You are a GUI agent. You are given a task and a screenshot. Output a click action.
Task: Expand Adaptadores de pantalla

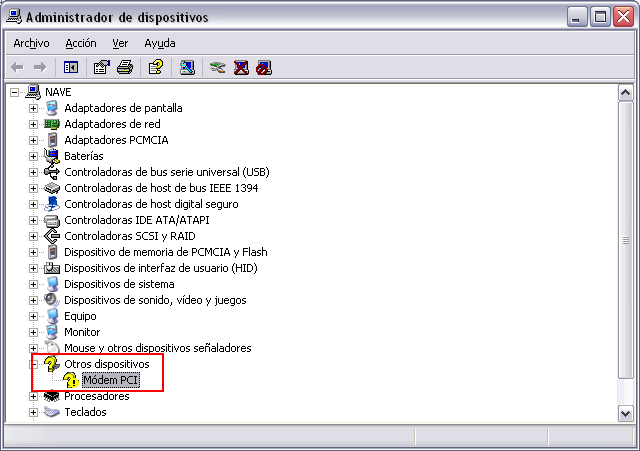pos(33,109)
